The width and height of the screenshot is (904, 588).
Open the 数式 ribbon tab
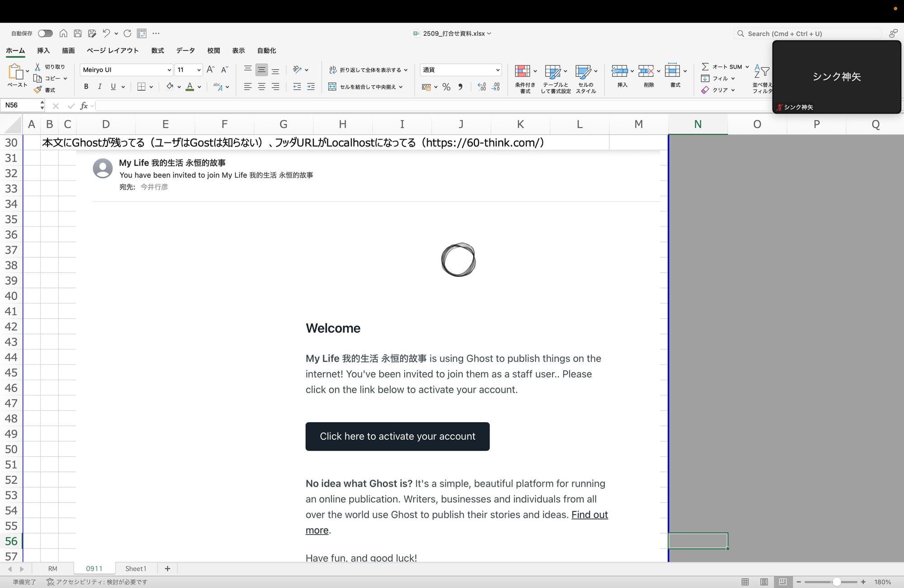coord(157,51)
